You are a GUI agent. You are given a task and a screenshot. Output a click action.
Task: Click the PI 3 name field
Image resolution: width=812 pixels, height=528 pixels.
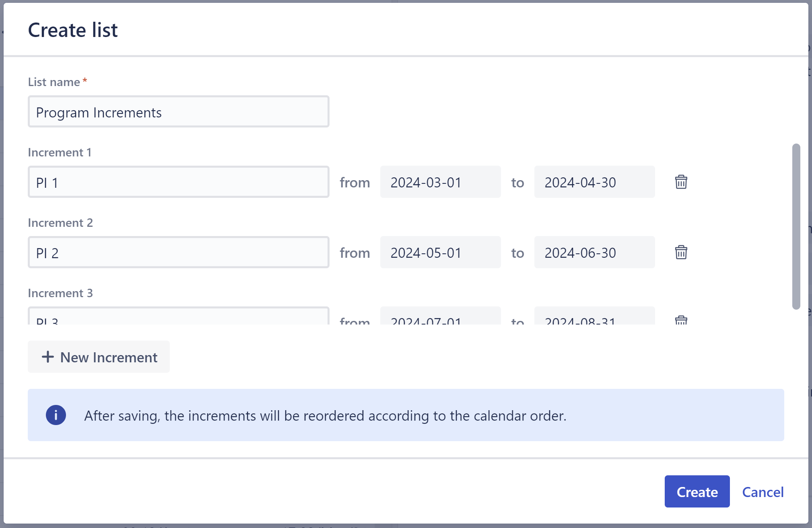tap(178, 317)
